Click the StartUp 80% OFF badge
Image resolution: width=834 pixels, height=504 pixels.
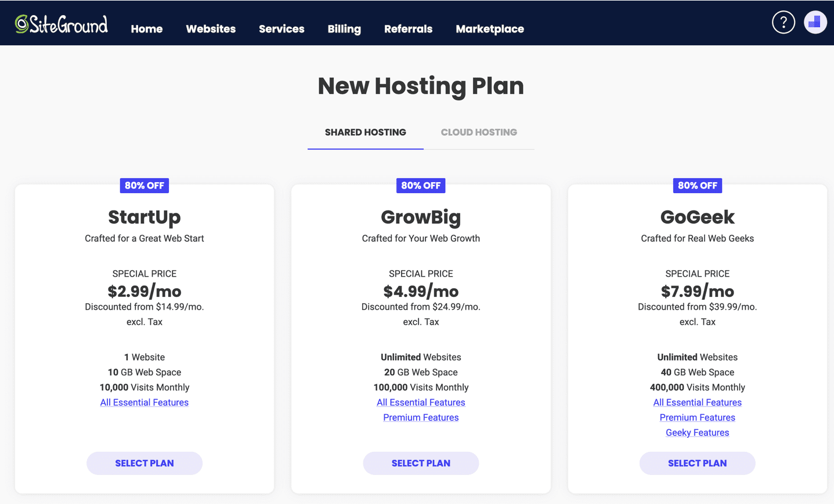click(x=145, y=186)
